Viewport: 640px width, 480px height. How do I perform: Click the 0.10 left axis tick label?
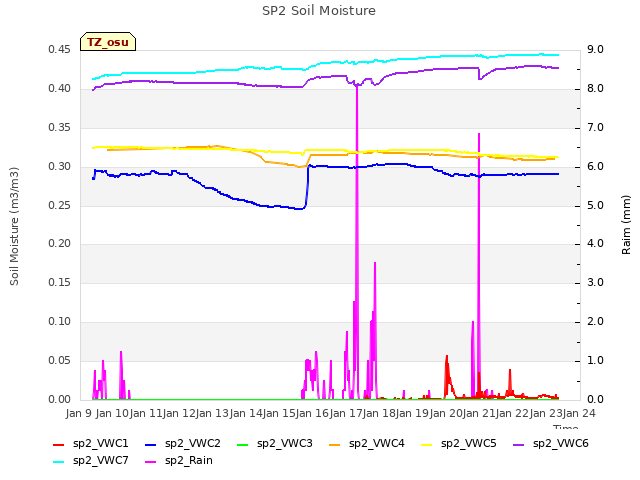point(59,322)
